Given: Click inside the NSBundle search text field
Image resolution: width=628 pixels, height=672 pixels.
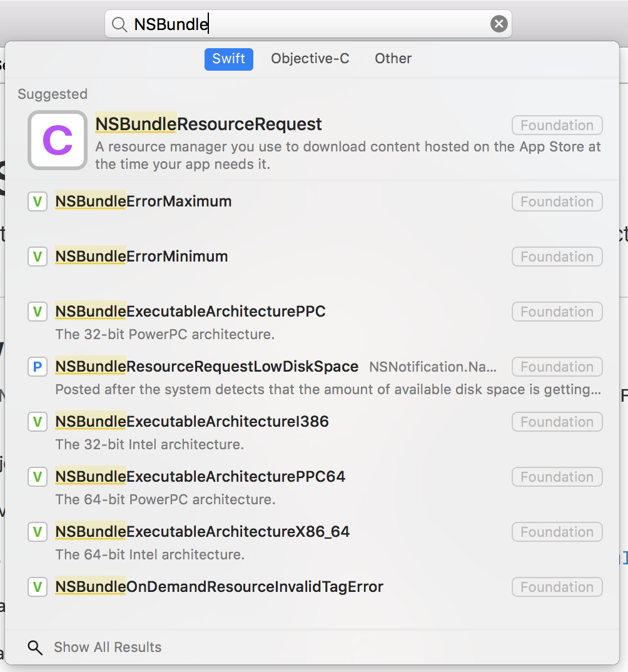Looking at the screenshot, I should point(308,24).
